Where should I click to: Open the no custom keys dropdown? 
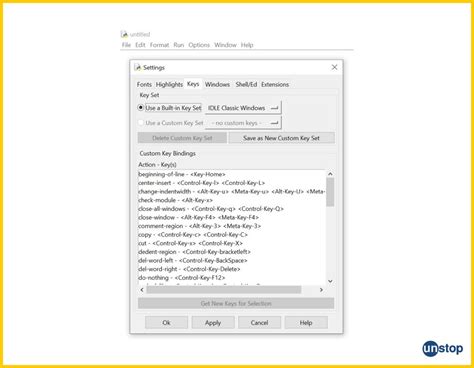[x=243, y=123]
